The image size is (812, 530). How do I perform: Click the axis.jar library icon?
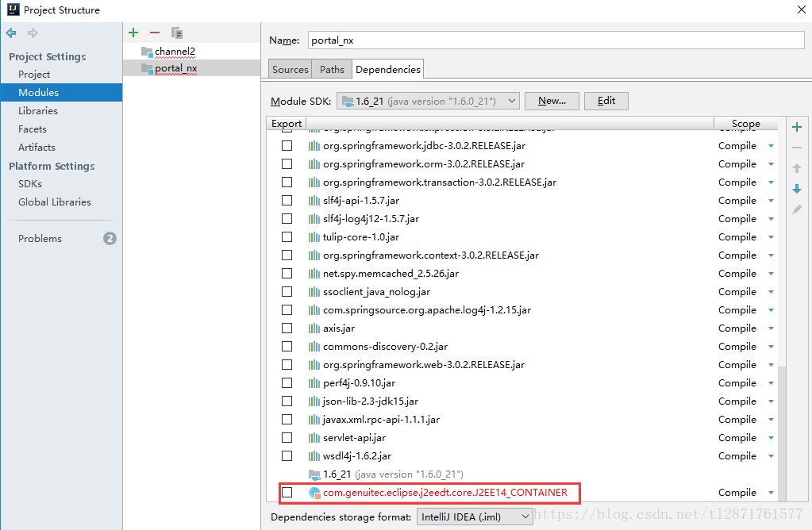click(314, 328)
